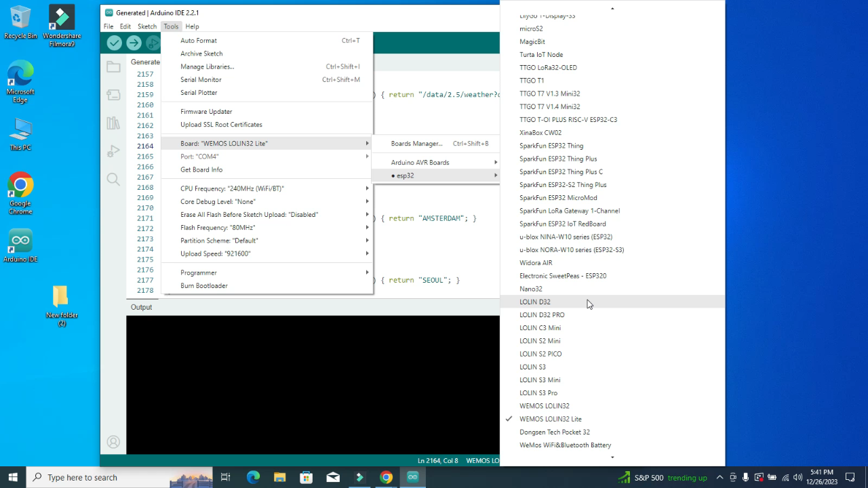
Task: Expand the Partition Scheme submenu
Action: click(267, 241)
